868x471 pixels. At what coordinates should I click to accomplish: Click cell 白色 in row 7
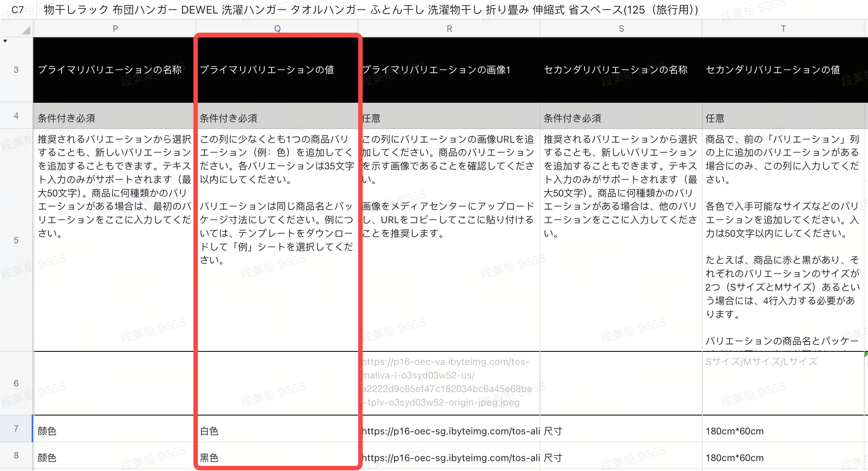pos(277,429)
